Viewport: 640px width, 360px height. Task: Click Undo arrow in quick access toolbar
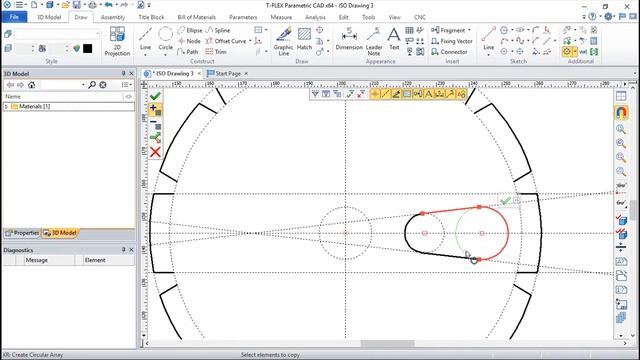(x=108, y=5)
